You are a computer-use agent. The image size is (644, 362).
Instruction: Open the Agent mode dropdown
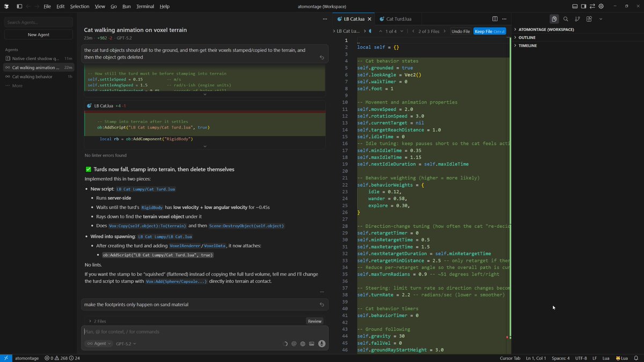click(x=99, y=344)
